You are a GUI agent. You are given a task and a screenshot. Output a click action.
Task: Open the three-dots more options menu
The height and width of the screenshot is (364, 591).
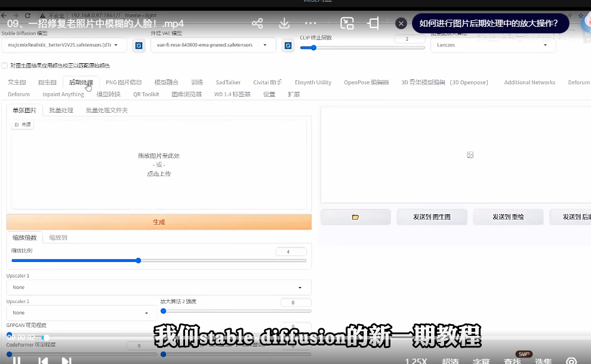point(310,23)
